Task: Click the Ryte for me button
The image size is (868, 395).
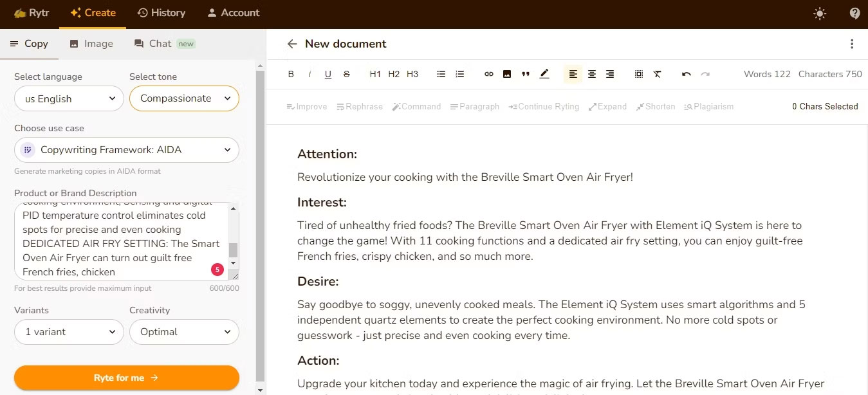Action: 127,378
